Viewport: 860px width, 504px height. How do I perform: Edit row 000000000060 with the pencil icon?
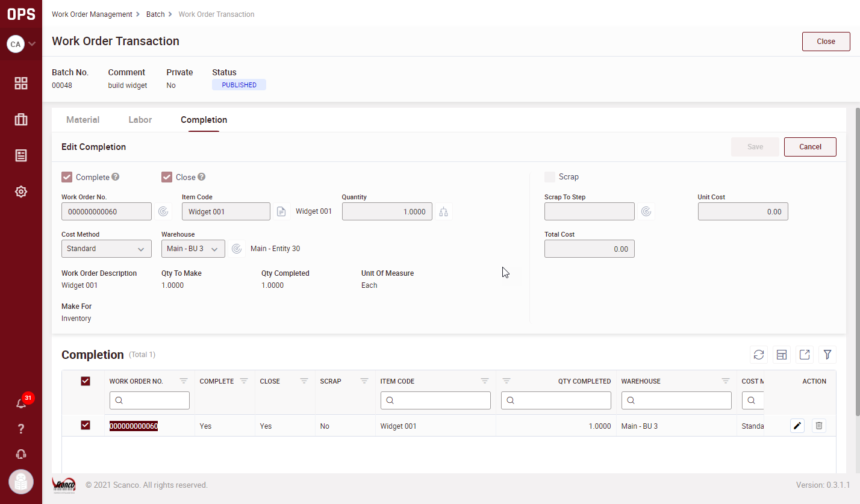pyautogui.click(x=797, y=426)
